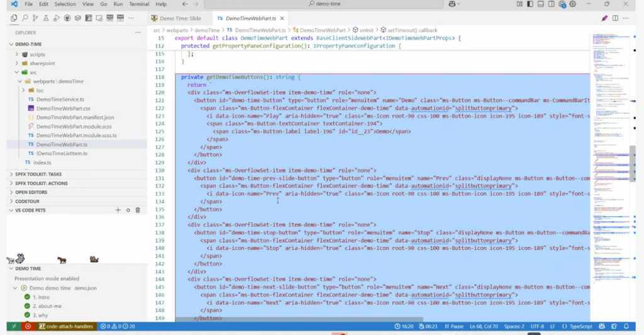Throw ball icon in VS Code Pets
The image size is (644, 335).
(x=128, y=210)
